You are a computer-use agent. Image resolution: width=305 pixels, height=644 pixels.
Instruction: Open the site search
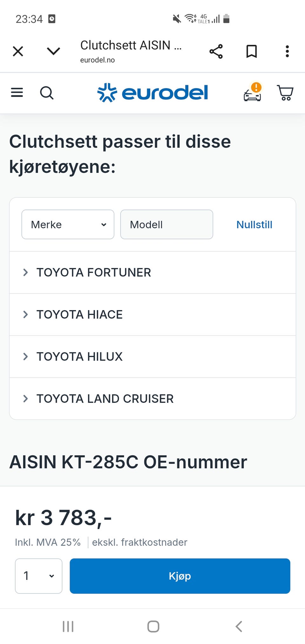click(47, 93)
